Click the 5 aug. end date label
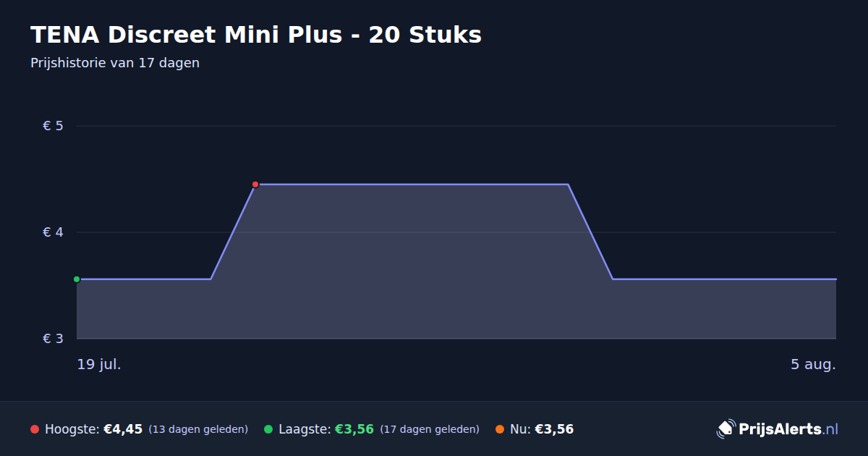The height and width of the screenshot is (456, 868). coord(813,364)
